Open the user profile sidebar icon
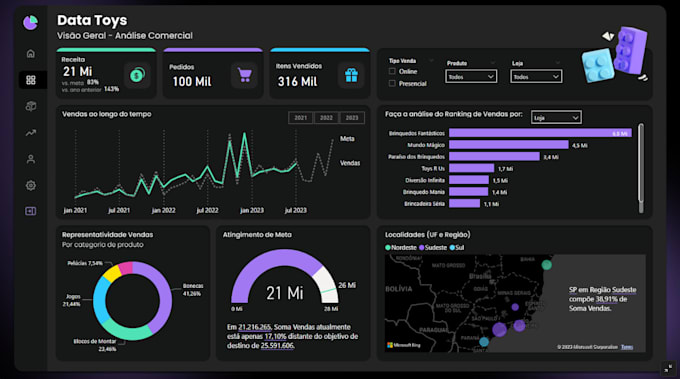Screen dimensions: 680x379 pos(31,159)
